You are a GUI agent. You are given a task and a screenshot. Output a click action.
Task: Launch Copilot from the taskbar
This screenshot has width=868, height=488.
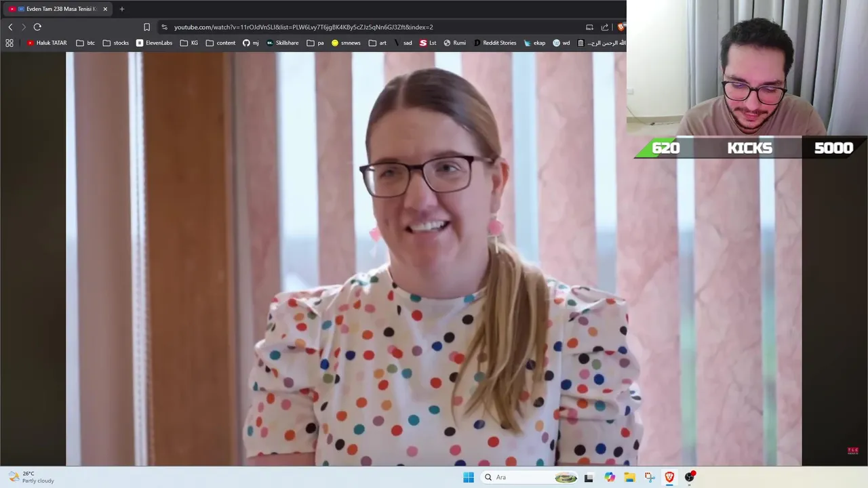point(610,477)
